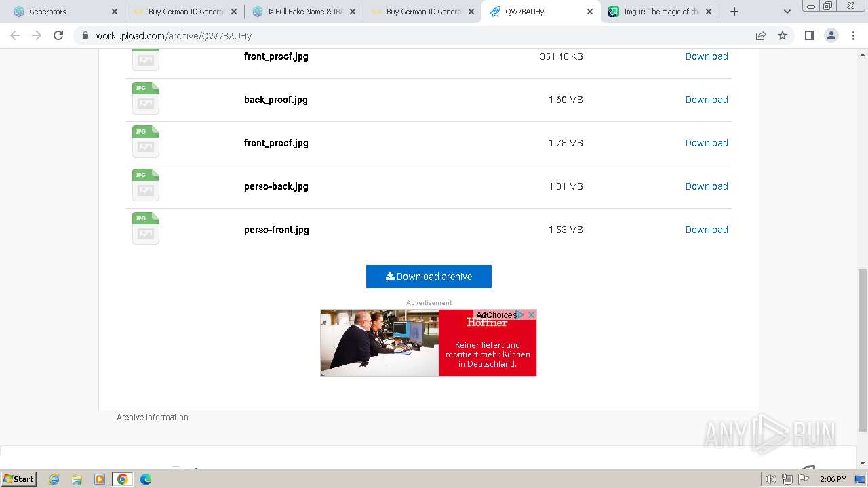
Task: Open the browser side panel
Action: (809, 35)
